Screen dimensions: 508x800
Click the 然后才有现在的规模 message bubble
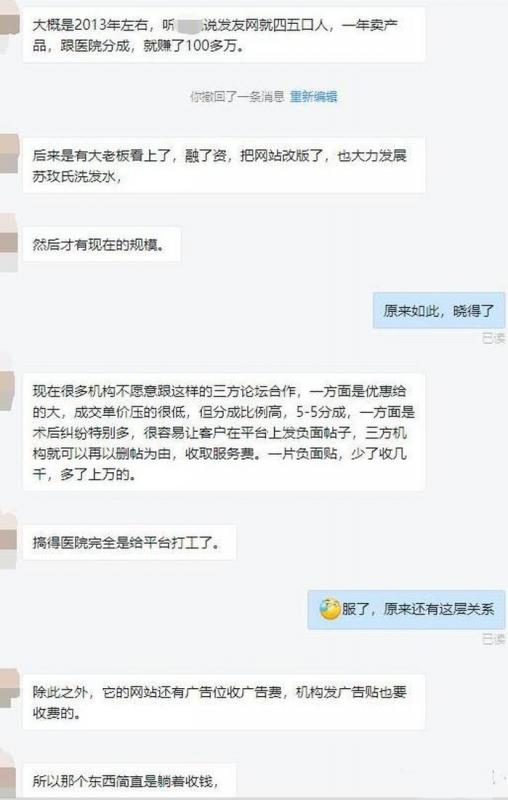point(102,244)
